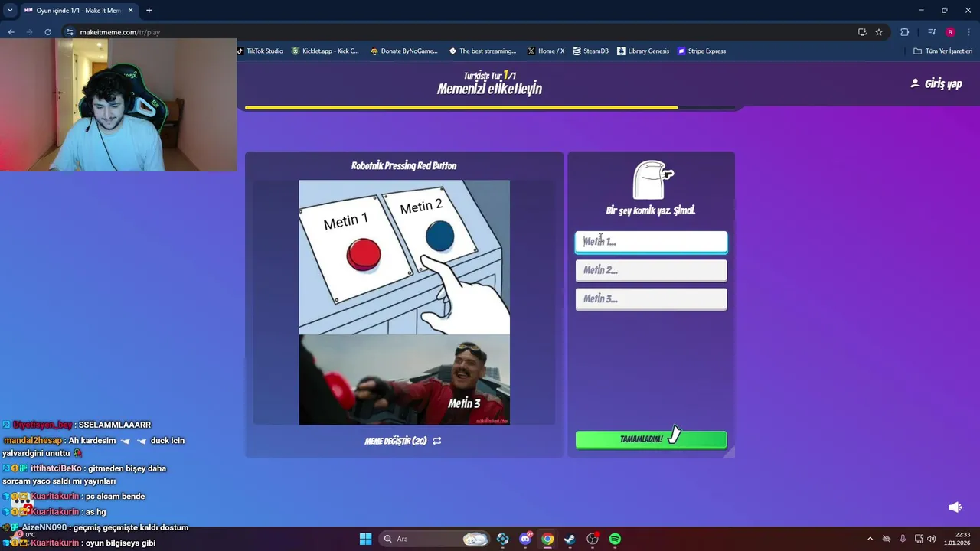Viewport: 980px width, 551px height.
Task: Click MEME DEĞİŞTİR (20) label
Action: (396, 441)
